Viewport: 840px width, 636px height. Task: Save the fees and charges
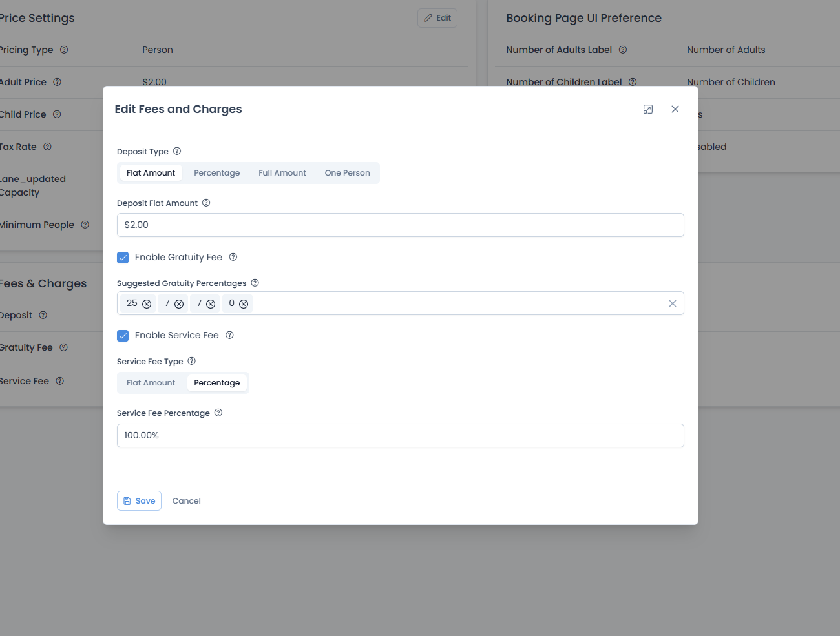[x=139, y=501]
